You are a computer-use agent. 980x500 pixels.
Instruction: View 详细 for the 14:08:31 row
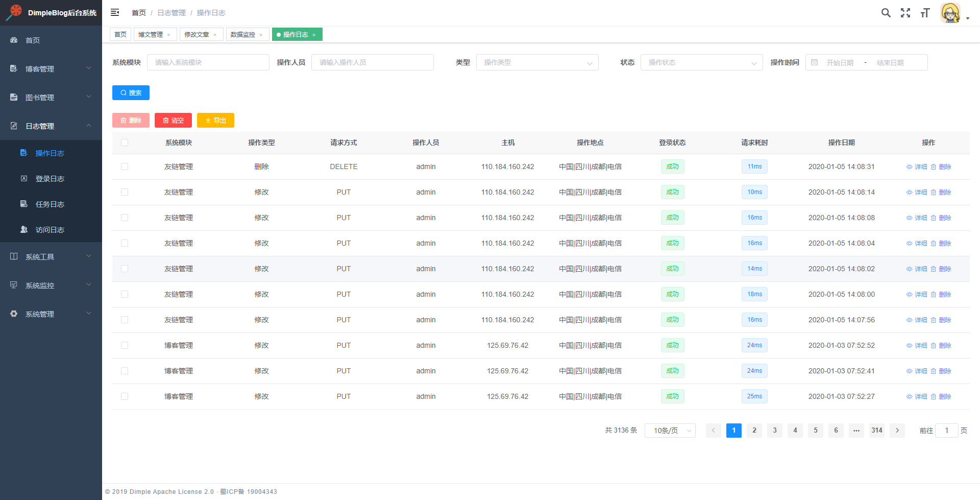(917, 166)
